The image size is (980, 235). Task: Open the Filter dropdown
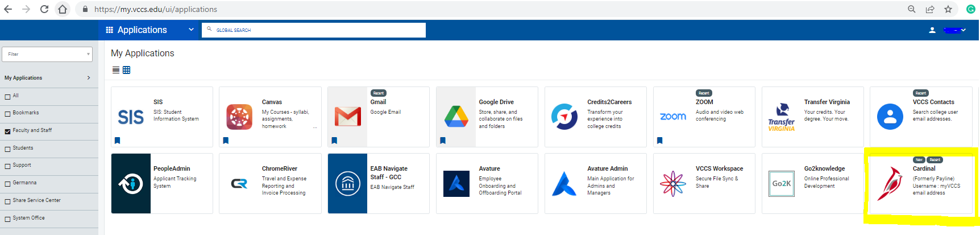click(47, 54)
